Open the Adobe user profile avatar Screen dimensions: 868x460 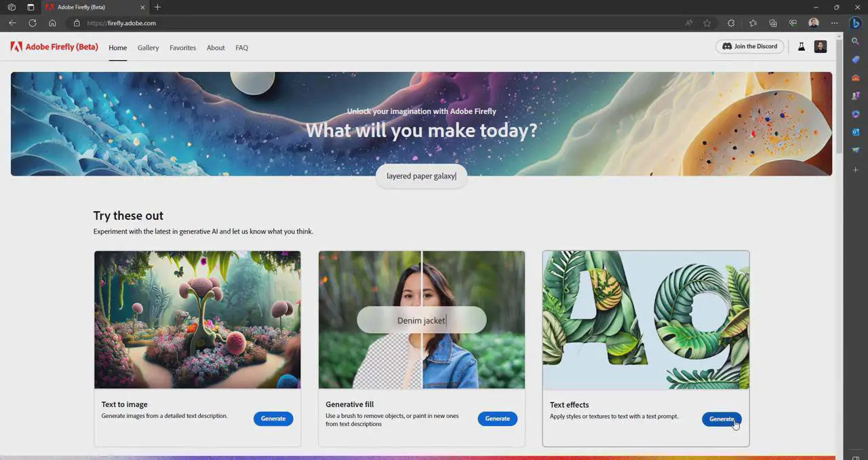coord(820,47)
